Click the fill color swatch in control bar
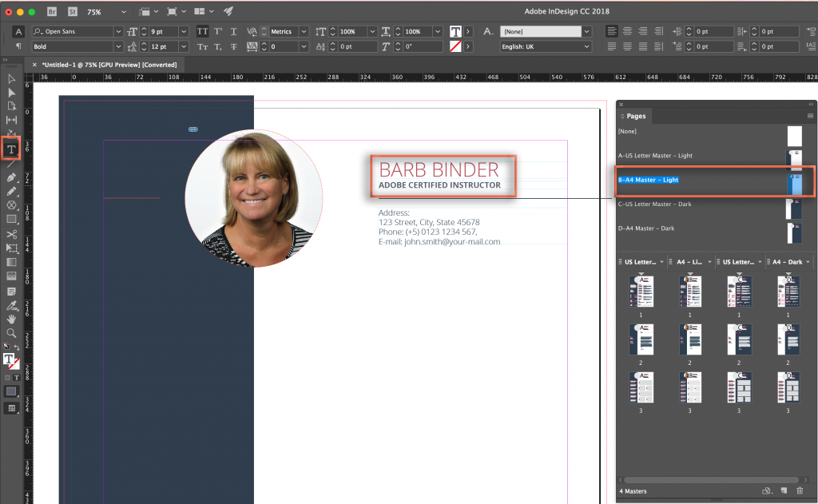 tap(455, 31)
